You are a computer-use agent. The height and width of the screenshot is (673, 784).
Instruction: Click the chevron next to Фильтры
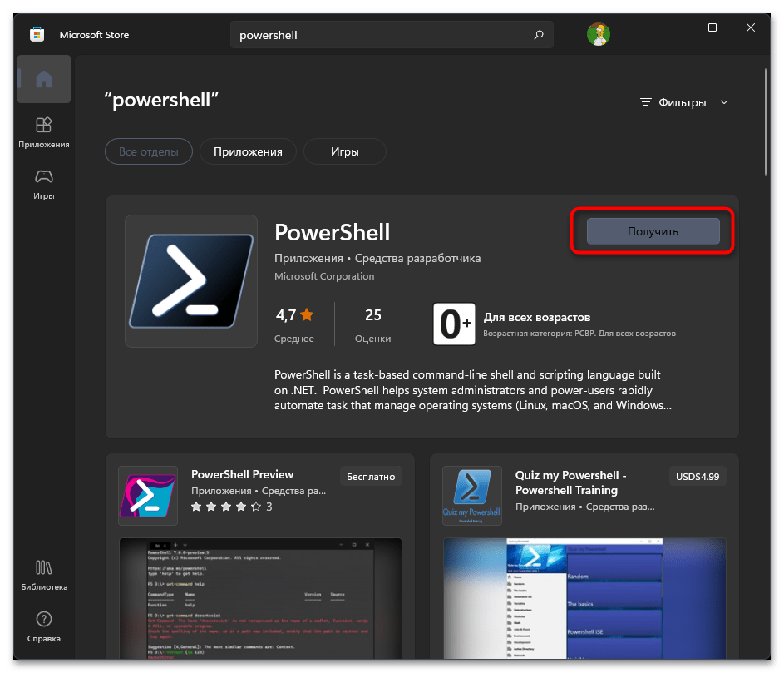coord(723,102)
